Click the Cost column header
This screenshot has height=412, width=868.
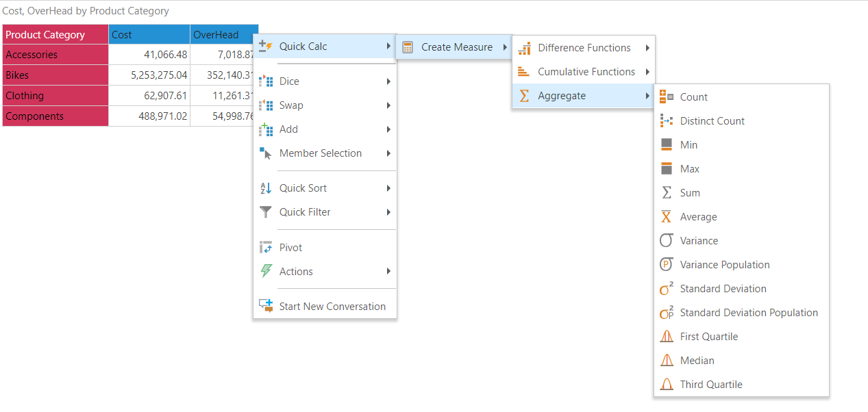pyautogui.click(x=149, y=35)
